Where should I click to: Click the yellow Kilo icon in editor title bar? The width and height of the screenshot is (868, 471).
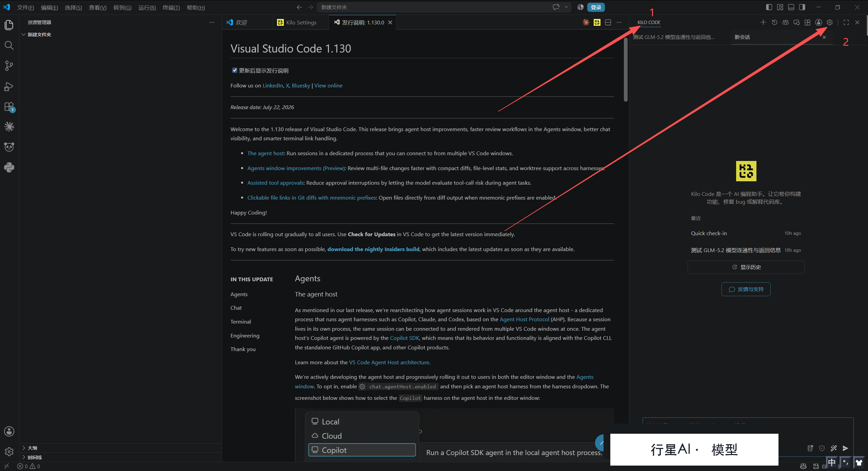[x=597, y=22]
